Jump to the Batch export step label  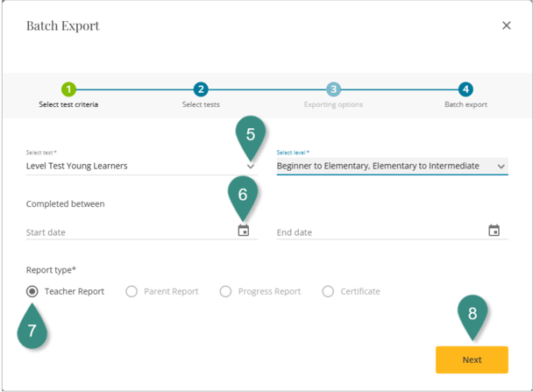465,105
